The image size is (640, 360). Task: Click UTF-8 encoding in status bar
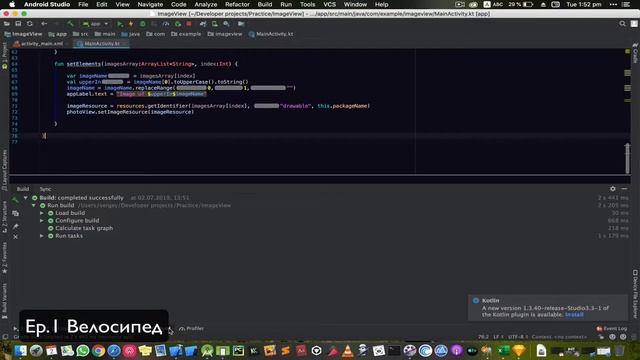(x=518, y=337)
